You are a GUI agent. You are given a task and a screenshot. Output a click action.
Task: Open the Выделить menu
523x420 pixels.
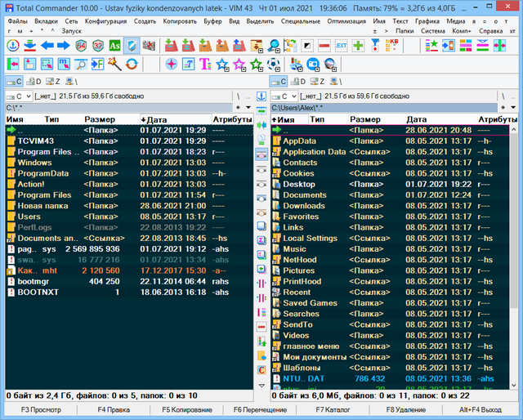coord(259,20)
